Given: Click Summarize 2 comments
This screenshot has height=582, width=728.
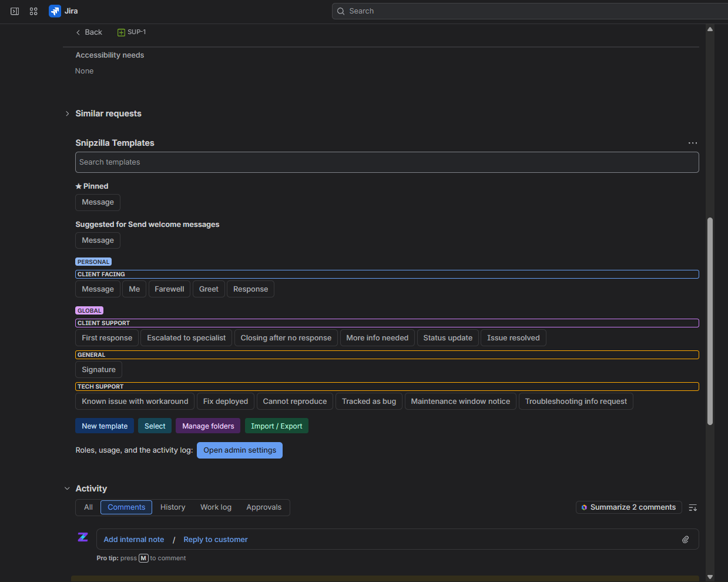Looking at the screenshot, I should (629, 507).
